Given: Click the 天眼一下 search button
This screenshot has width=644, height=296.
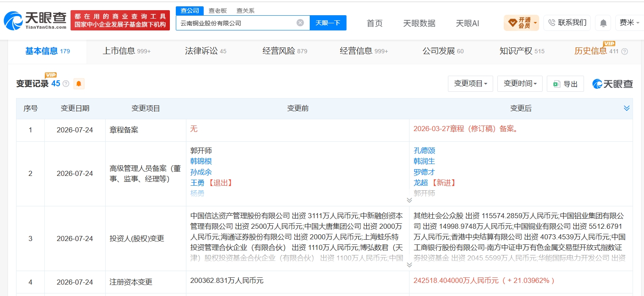Looking at the screenshot, I should [x=328, y=23].
